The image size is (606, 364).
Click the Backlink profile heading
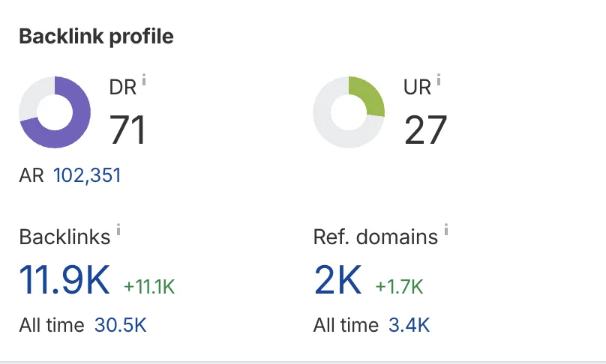tap(96, 37)
